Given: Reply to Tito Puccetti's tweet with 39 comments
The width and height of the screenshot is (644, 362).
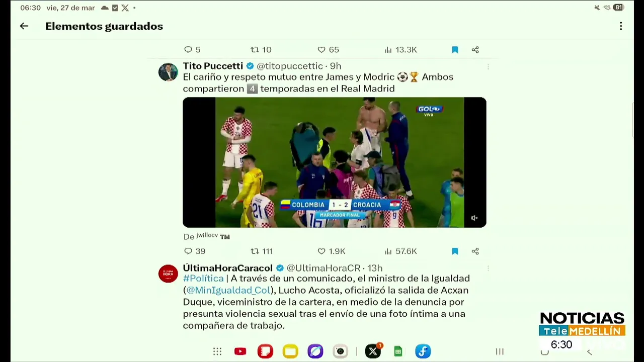Looking at the screenshot, I should click(x=195, y=251).
